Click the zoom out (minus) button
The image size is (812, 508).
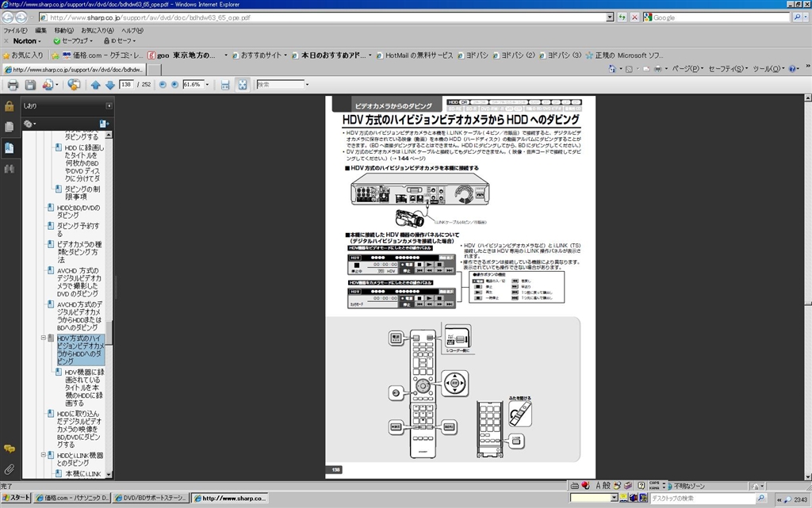click(x=163, y=85)
